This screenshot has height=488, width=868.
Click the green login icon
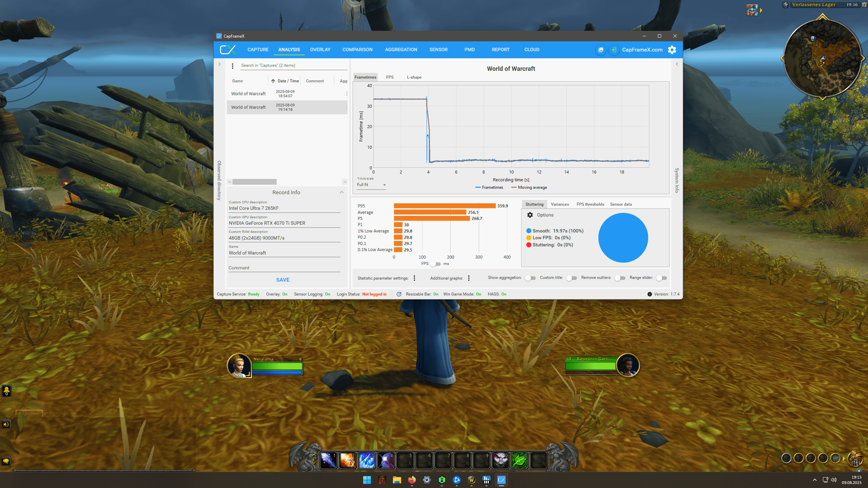[x=614, y=50]
